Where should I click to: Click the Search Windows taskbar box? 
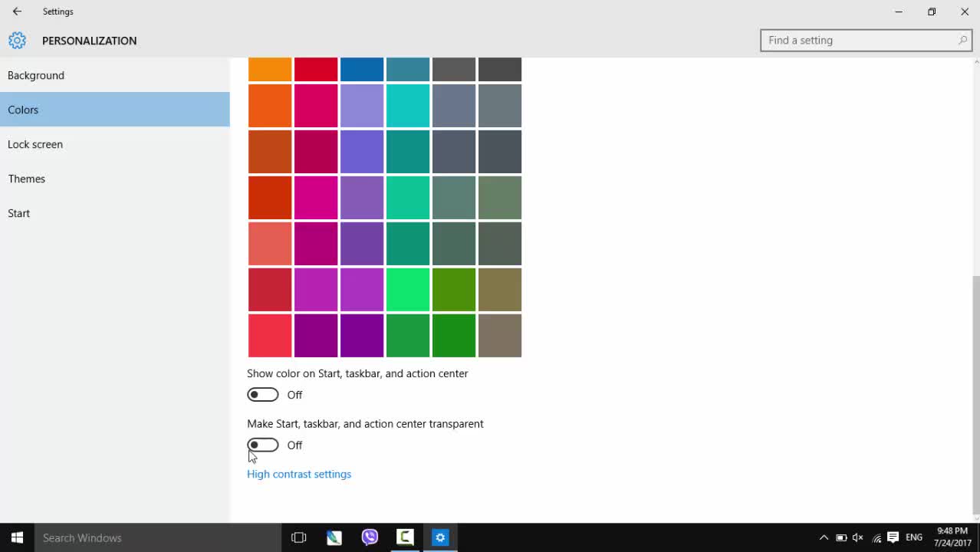pos(158,537)
